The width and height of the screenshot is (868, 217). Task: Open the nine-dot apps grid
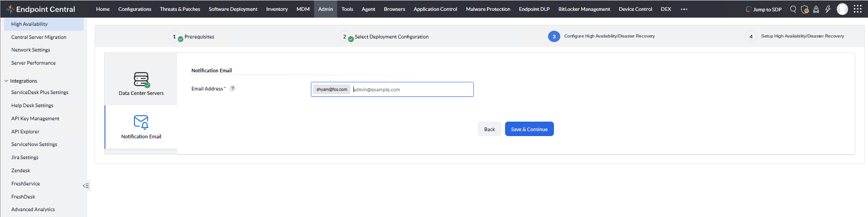[x=858, y=9]
